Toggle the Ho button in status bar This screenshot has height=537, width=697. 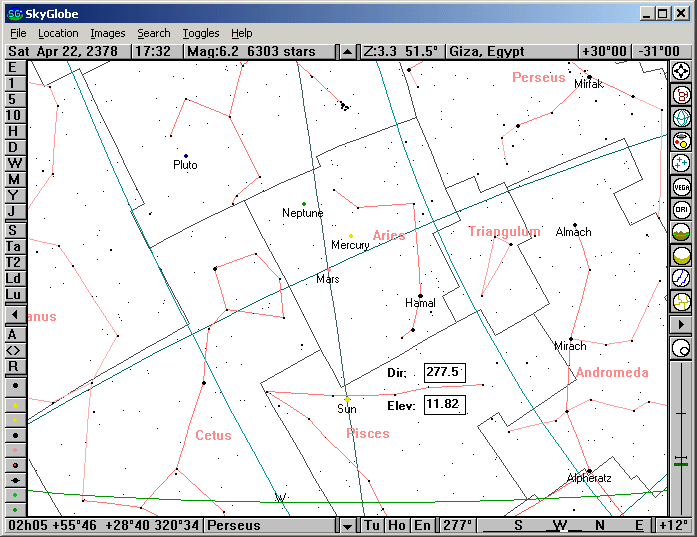[x=397, y=525]
